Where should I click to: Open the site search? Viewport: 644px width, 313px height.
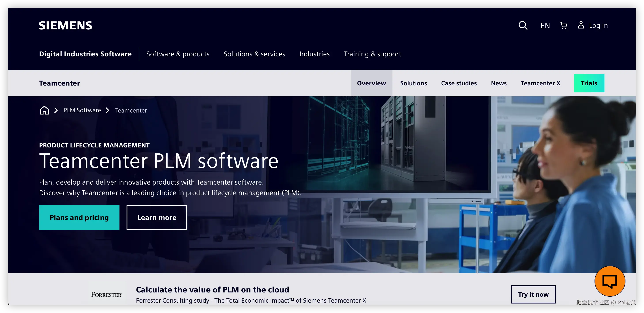[523, 25]
